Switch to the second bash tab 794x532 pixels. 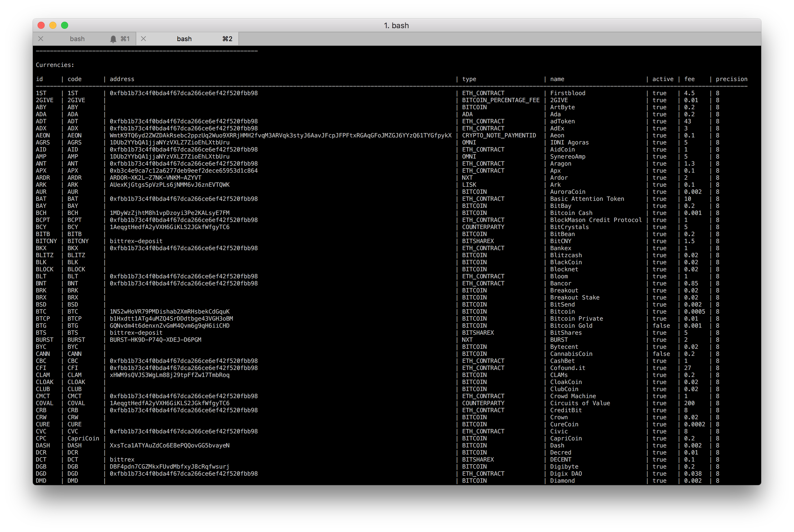[184, 39]
